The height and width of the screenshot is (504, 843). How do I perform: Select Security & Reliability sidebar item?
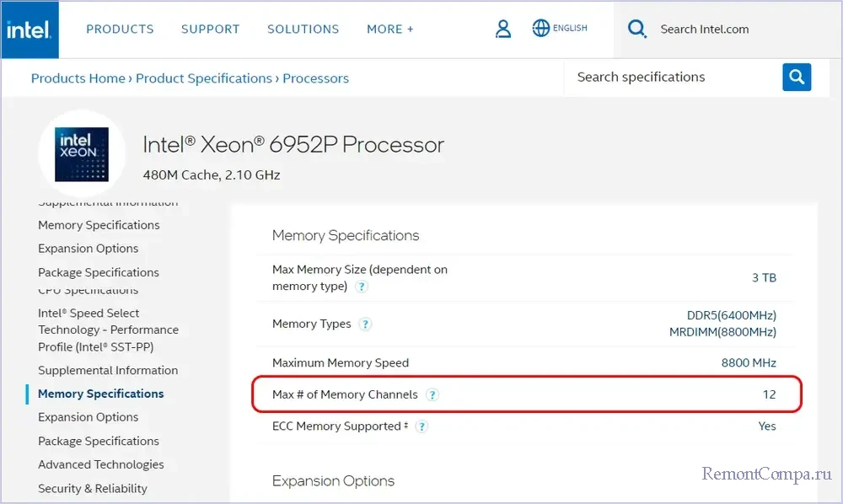[92, 488]
